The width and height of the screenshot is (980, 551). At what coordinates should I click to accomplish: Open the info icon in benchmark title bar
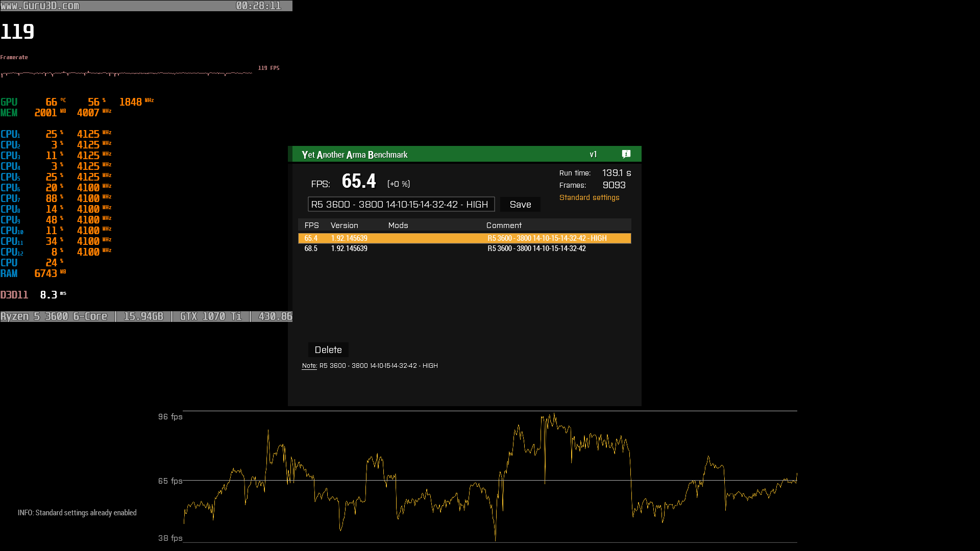pos(626,154)
